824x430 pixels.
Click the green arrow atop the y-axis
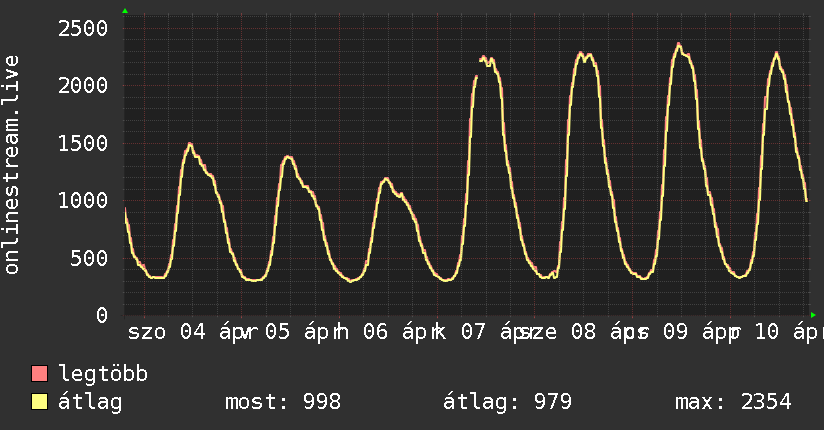125,11
